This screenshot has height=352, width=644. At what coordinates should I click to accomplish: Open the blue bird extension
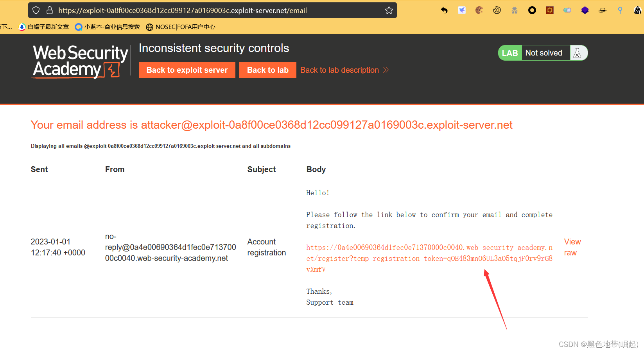[462, 10]
